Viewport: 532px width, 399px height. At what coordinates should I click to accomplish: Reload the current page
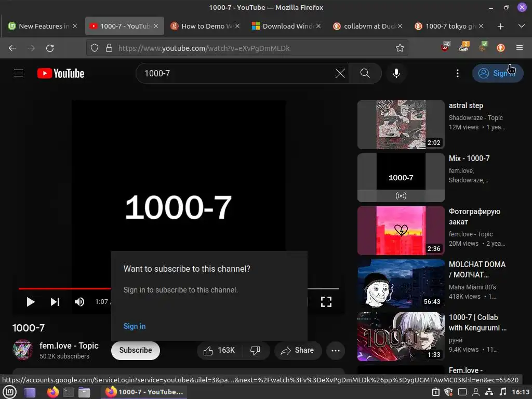coord(50,48)
